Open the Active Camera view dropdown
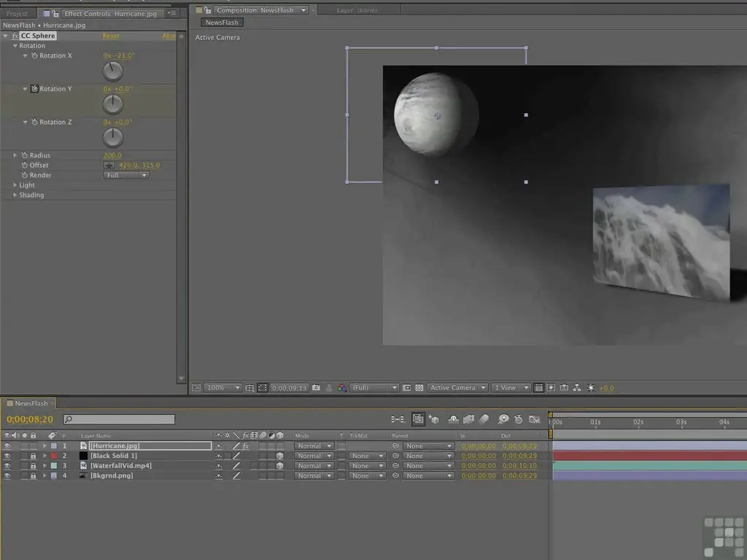This screenshot has height=560, width=747. (457, 388)
